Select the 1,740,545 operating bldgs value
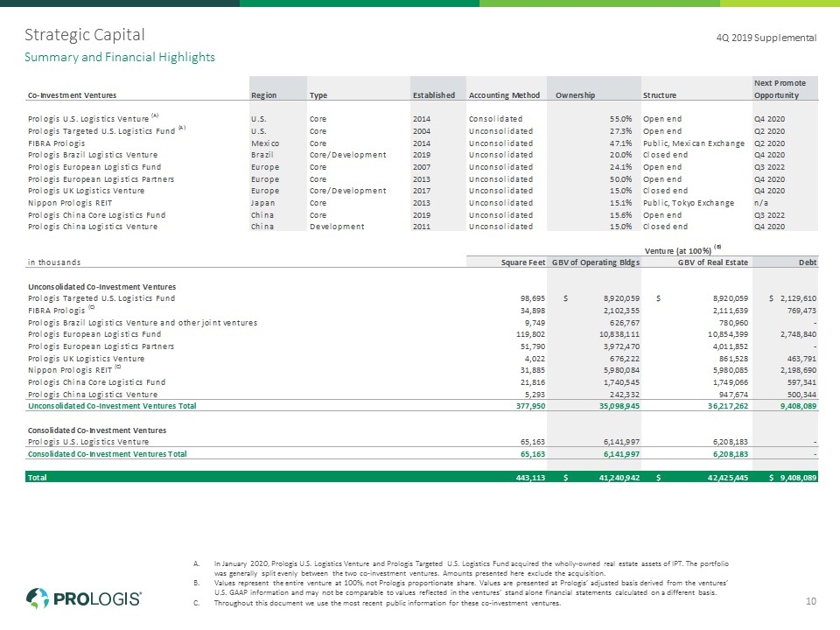840x630 pixels. pos(621,382)
